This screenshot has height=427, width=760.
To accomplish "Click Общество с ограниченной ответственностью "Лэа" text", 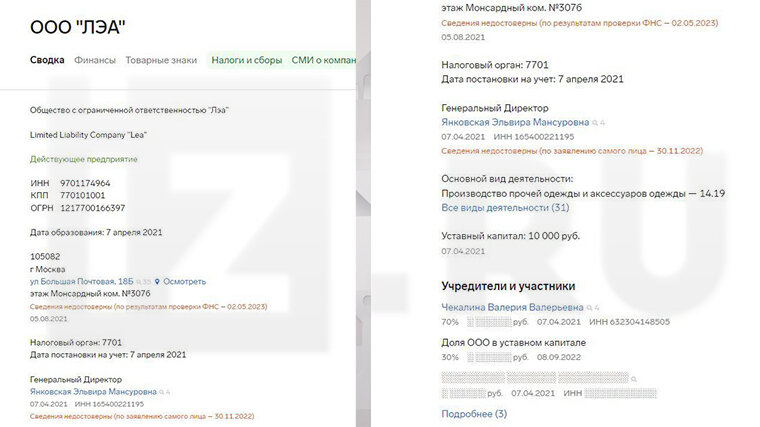I will (x=129, y=110).
